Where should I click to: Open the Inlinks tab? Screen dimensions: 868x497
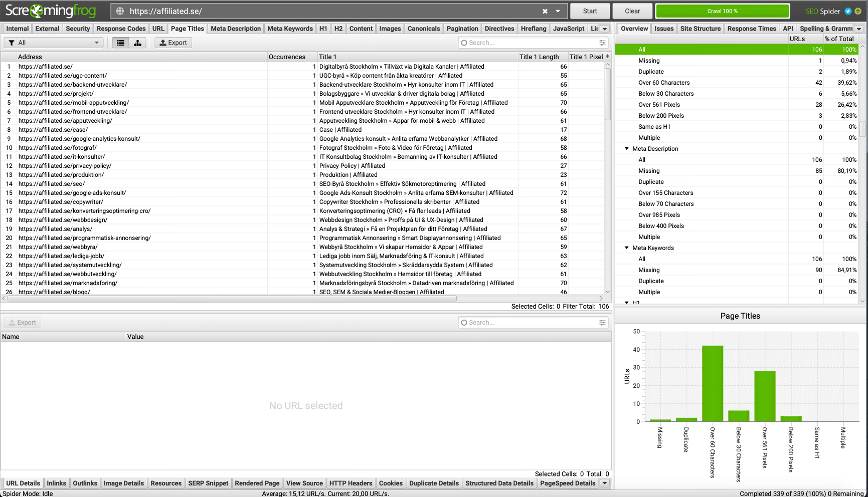coord(56,483)
